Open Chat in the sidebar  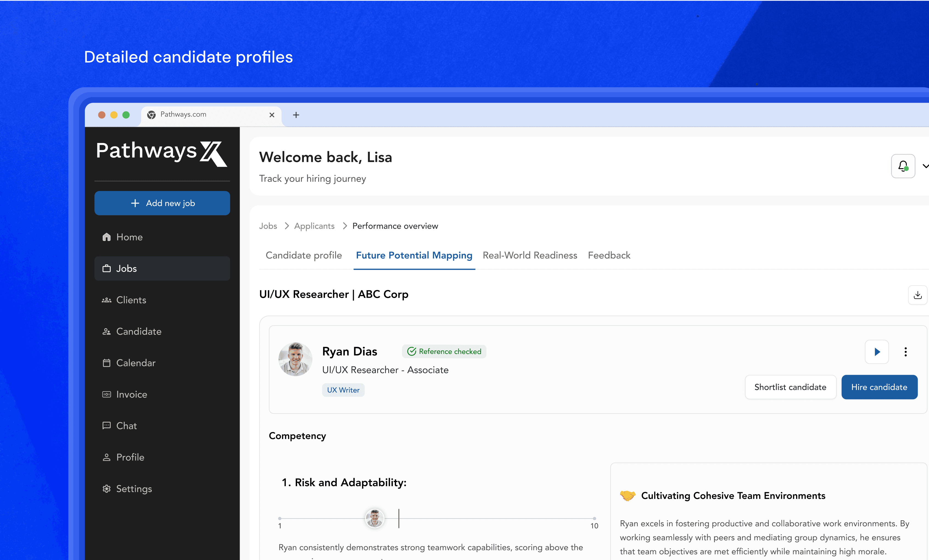162,426
